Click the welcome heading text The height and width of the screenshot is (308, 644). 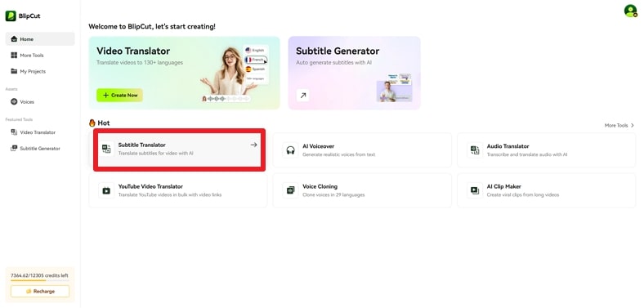(152, 26)
